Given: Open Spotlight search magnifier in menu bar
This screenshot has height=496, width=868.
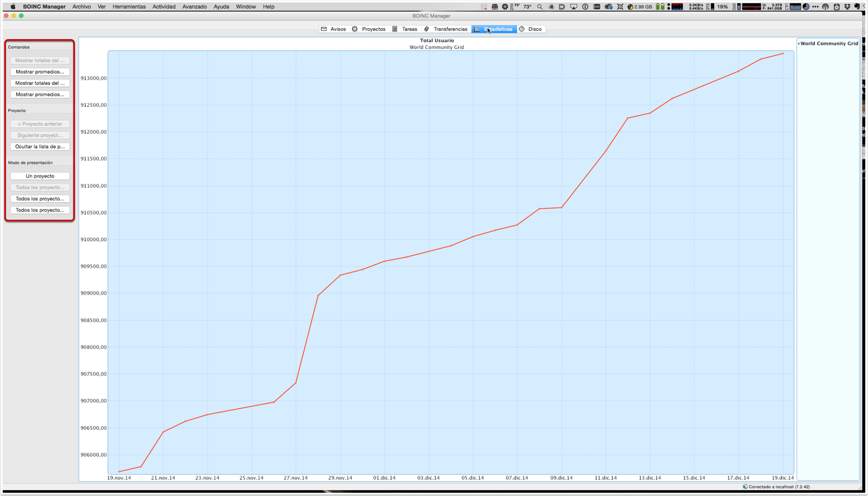Looking at the screenshot, I should 540,7.
